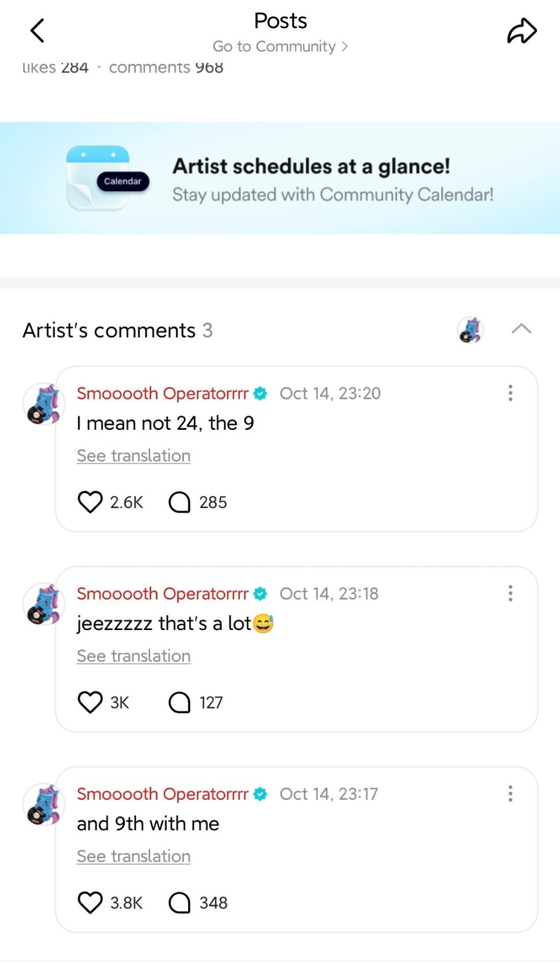
Task: Open more options for the 23:20 comment
Action: pyautogui.click(x=510, y=393)
